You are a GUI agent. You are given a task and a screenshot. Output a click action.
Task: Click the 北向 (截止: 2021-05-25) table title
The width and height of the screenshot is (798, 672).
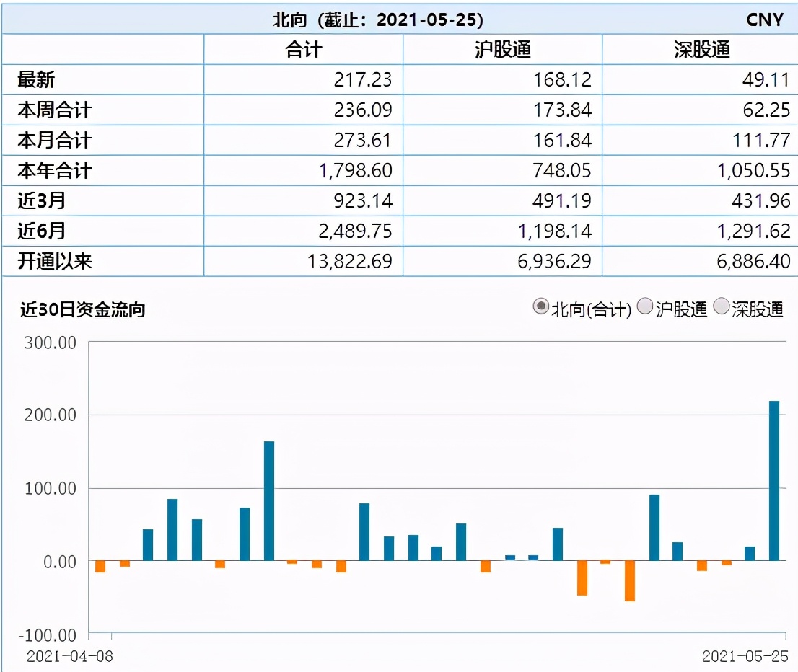[377, 19]
